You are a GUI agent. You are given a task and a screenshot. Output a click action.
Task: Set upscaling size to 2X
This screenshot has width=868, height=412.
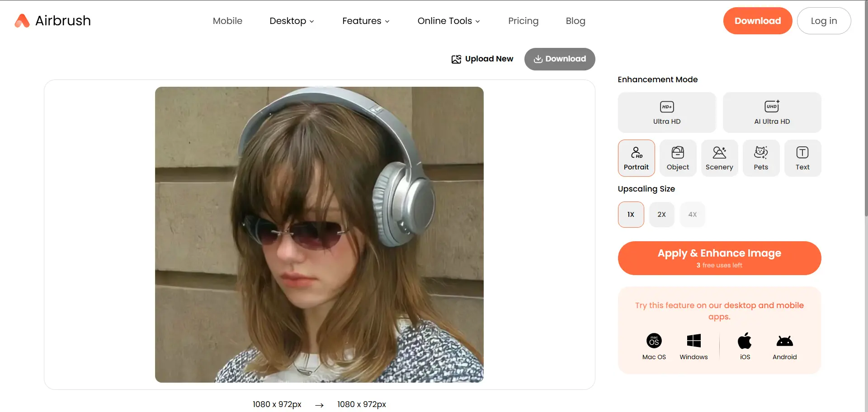coord(661,215)
